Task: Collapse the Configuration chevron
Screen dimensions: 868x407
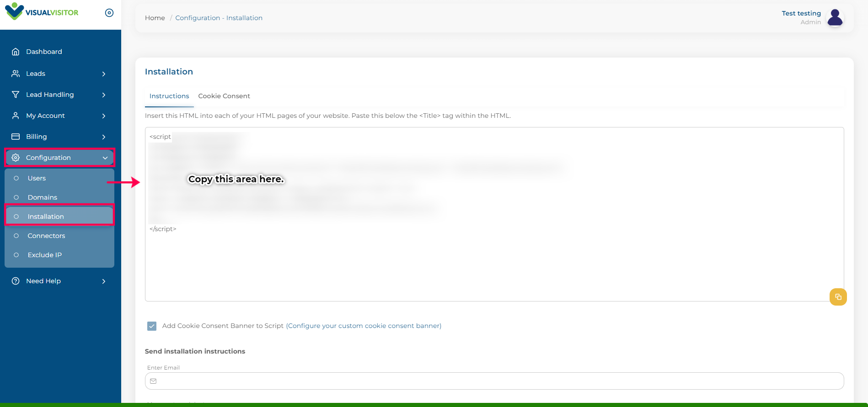Action: point(105,158)
